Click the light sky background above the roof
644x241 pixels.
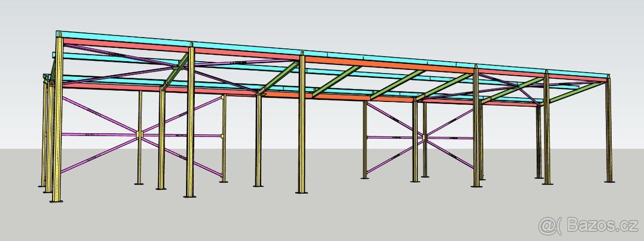322,21
